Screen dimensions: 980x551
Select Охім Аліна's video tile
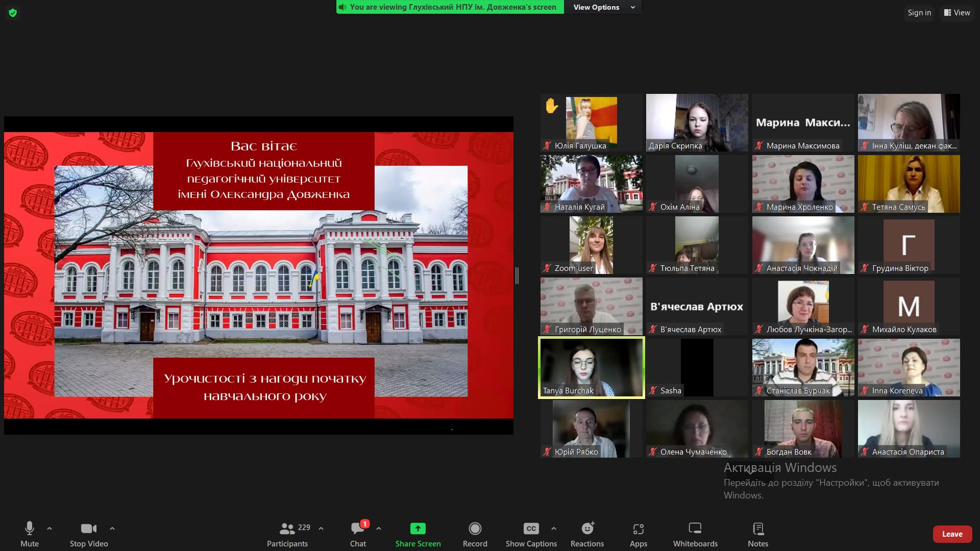click(697, 184)
